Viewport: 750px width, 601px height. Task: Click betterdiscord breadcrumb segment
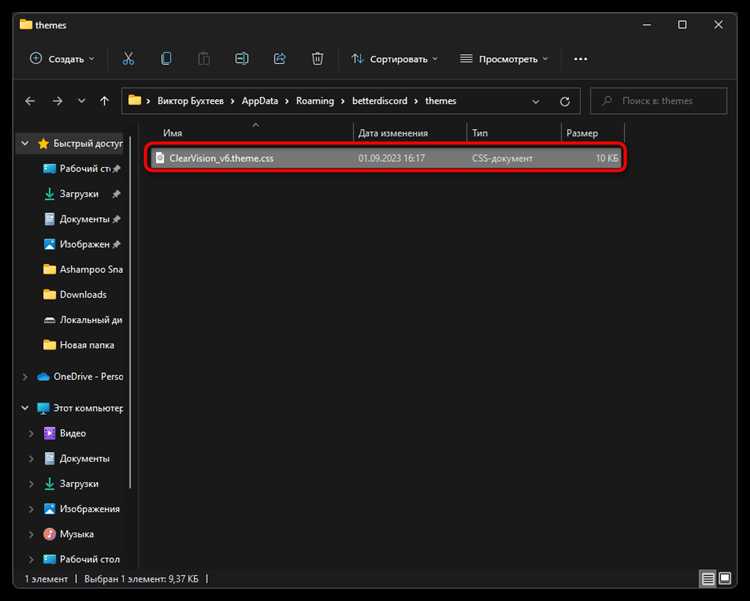click(x=380, y=101)
